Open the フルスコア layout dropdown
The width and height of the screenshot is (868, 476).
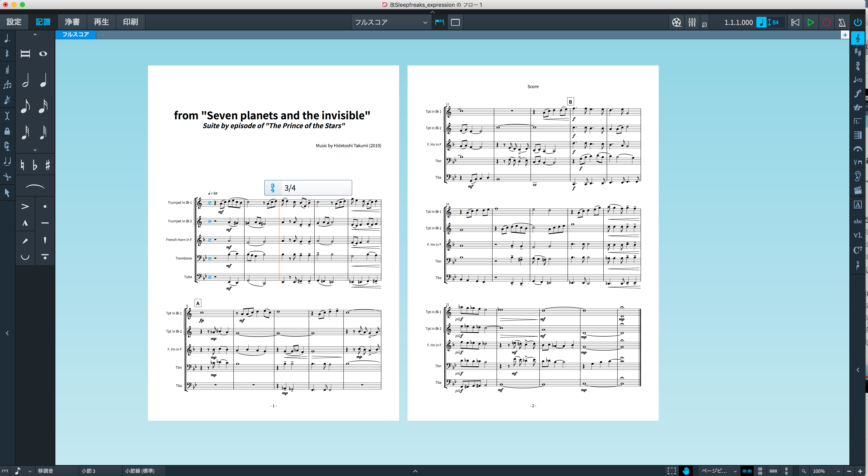pos(390,22)
